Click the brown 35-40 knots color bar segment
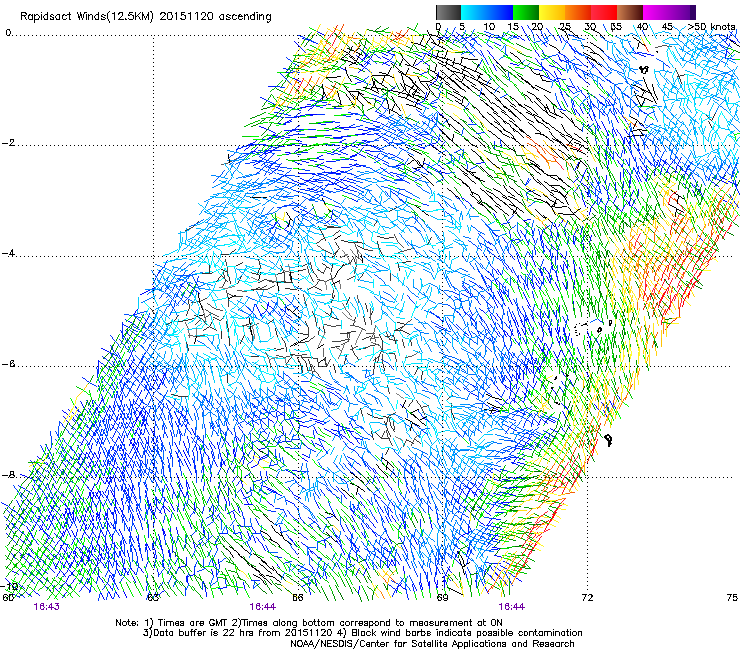The height and width of the screenshot is (650, 740). click(x=630, y=12)
